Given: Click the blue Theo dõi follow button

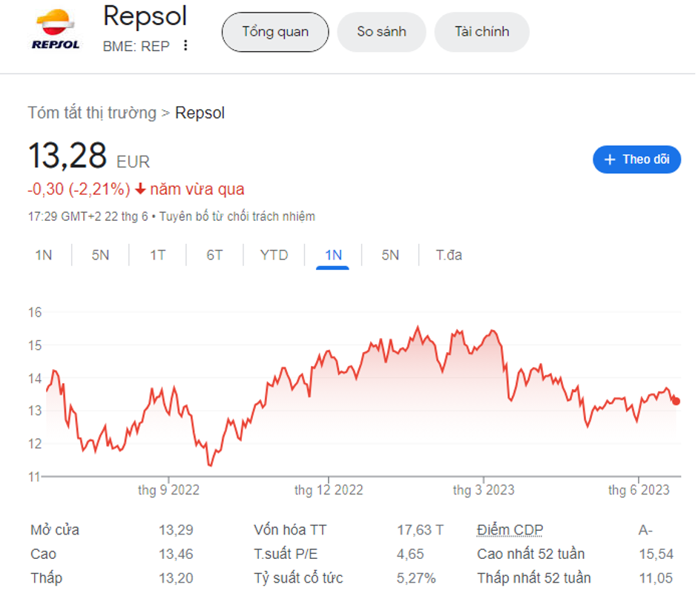Looking at the screenshot, I should (x=636, y=159).
